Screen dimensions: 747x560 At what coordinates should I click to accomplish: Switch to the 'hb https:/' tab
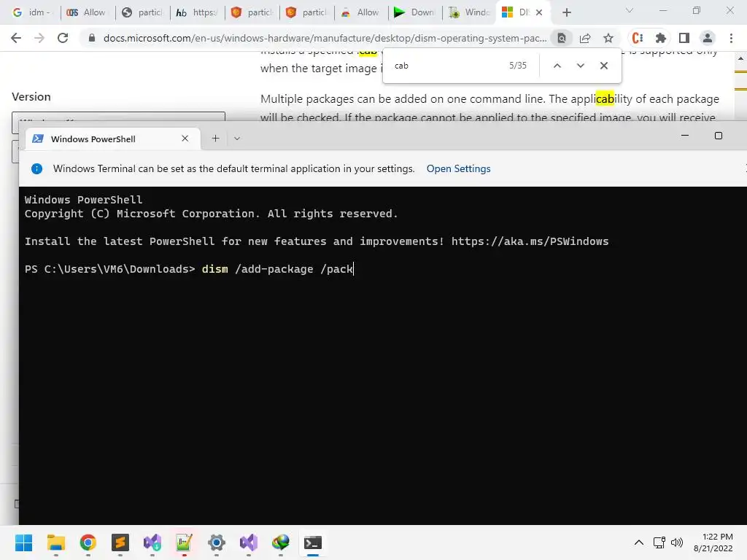click(196, 12)
